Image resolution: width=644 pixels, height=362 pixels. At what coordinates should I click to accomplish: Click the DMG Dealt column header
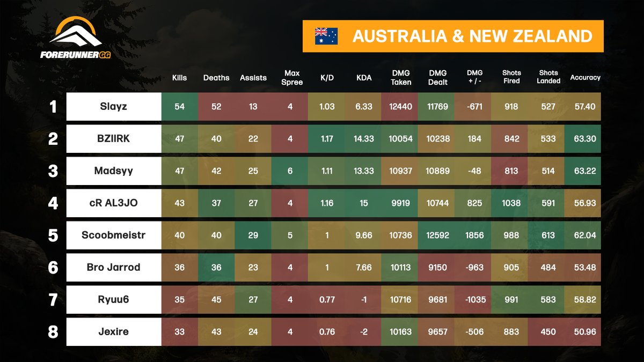point(437,77)
